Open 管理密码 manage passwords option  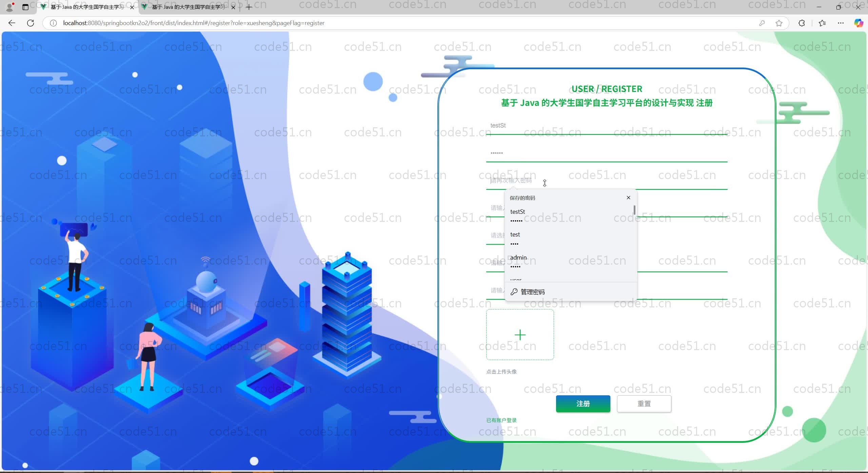(x=532, y=292)
